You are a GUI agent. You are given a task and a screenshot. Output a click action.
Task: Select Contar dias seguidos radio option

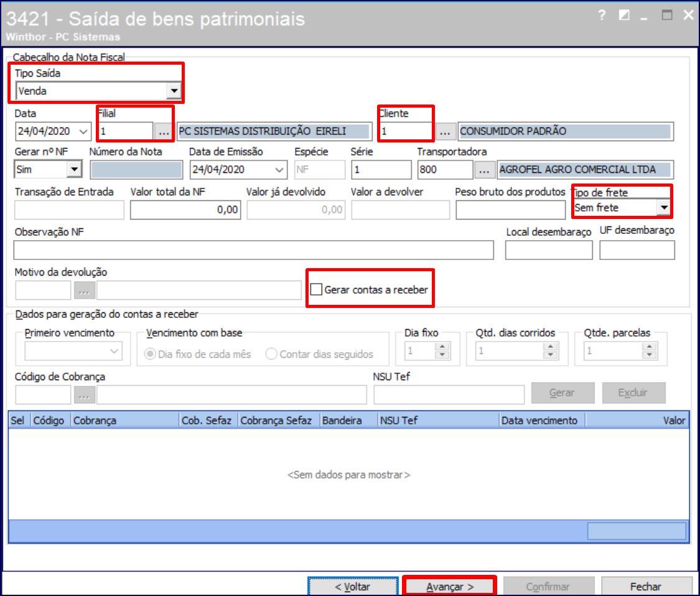271,354
